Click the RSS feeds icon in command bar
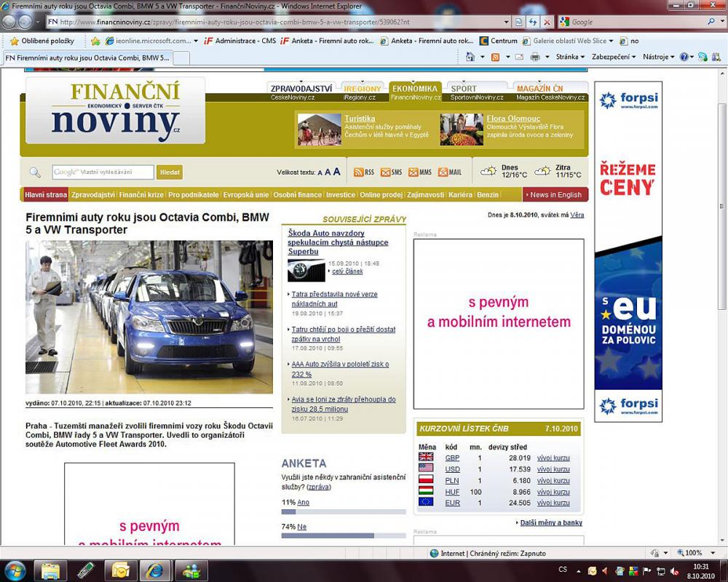 pyautogui.click(x=495, y=57)
